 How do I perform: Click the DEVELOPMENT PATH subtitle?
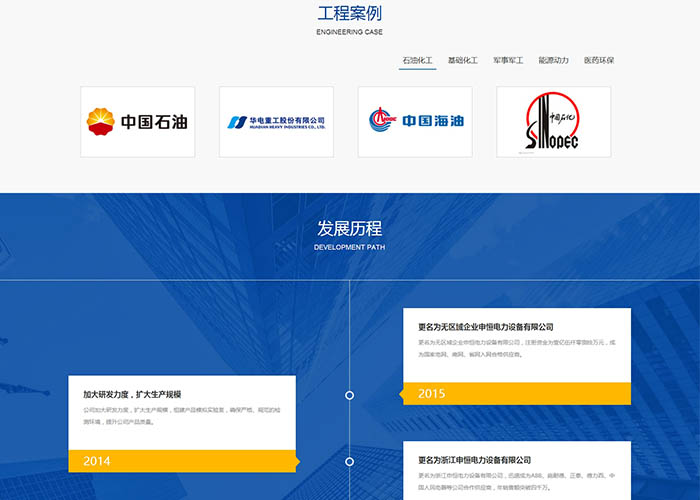(x=350, y=247)
